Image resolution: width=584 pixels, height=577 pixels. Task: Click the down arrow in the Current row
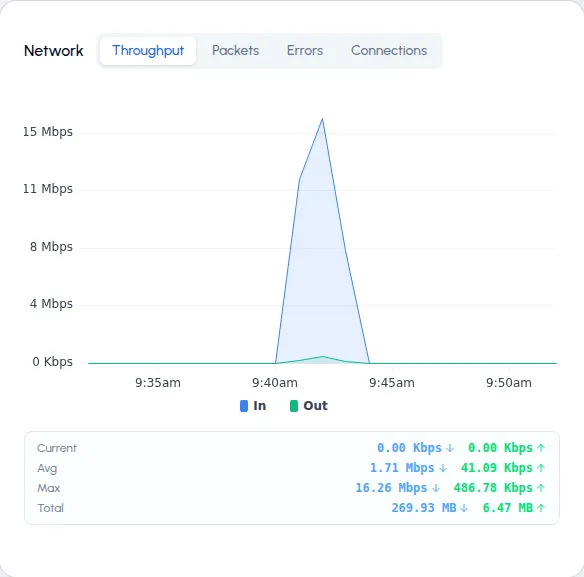pyautogui.click(x=450, y=448)
